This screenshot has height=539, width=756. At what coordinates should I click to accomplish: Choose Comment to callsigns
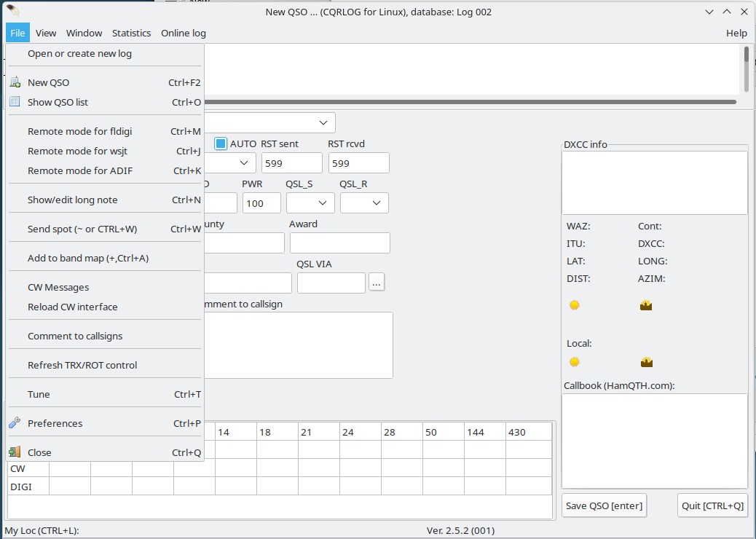(105, 336)
